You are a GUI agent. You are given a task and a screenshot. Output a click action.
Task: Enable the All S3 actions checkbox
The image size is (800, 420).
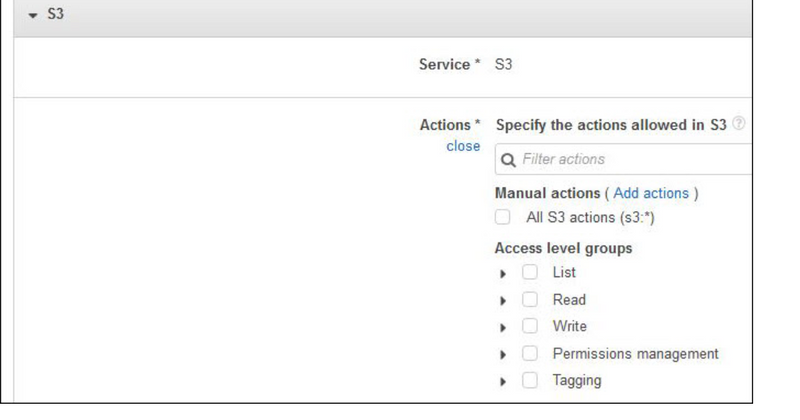click(503, 217)
